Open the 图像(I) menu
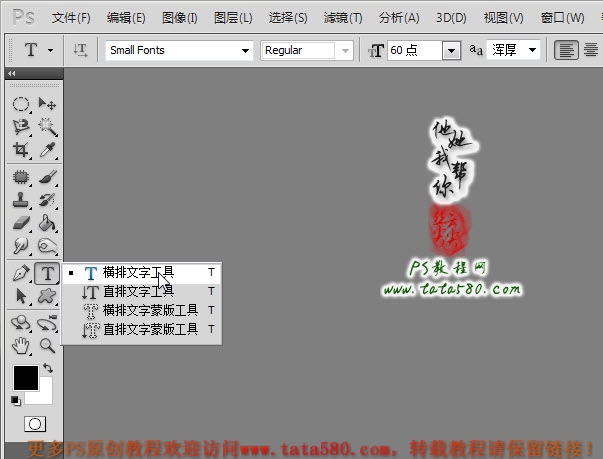 tap(180, 18)
